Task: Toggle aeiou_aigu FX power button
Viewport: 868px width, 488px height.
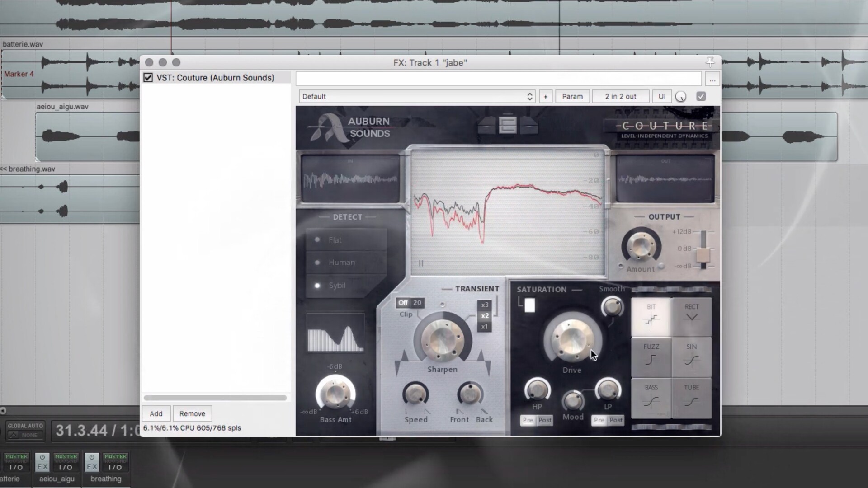Action: click(42, 457)
